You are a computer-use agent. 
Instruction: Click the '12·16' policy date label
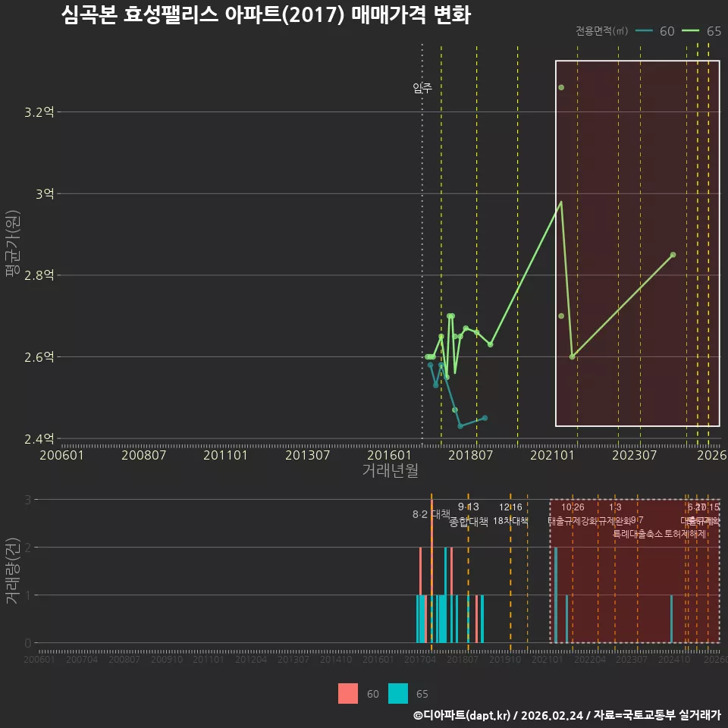[x=510, y=507]
